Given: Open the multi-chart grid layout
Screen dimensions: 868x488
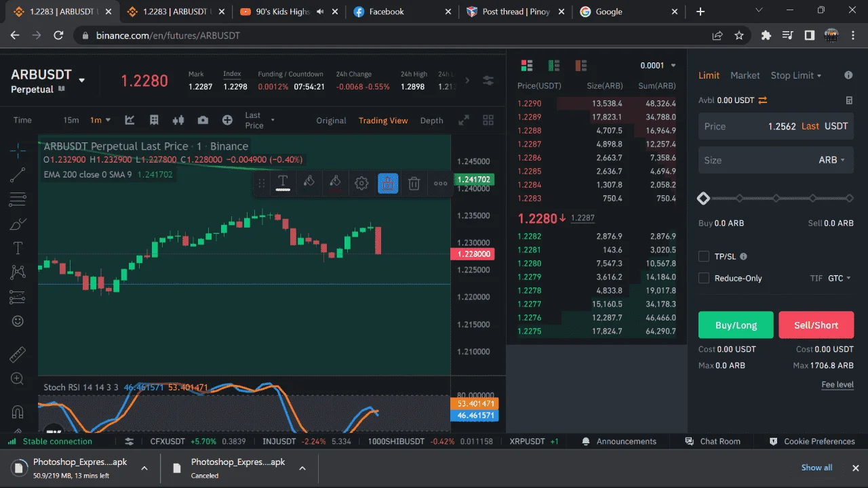Looking at the screenshot, I should 488,120.
